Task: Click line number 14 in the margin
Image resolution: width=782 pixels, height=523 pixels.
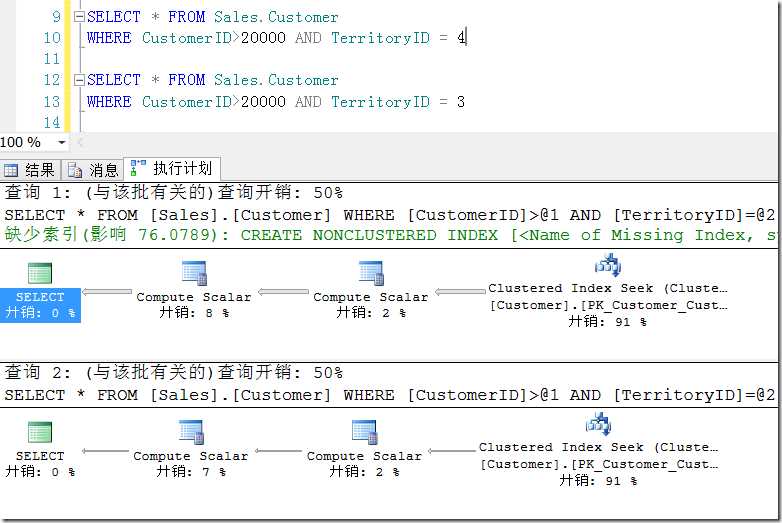Action: (52, 122)
